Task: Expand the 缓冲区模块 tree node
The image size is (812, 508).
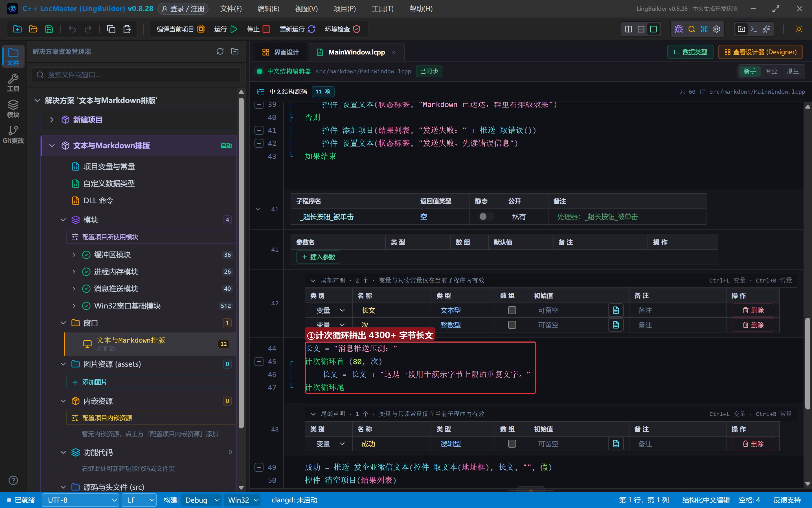Action: point(74,255)
